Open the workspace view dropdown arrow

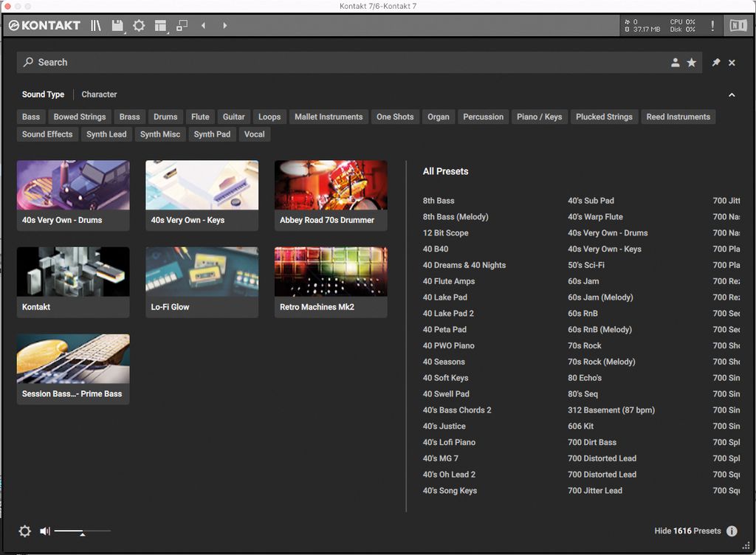coord(168,31)
